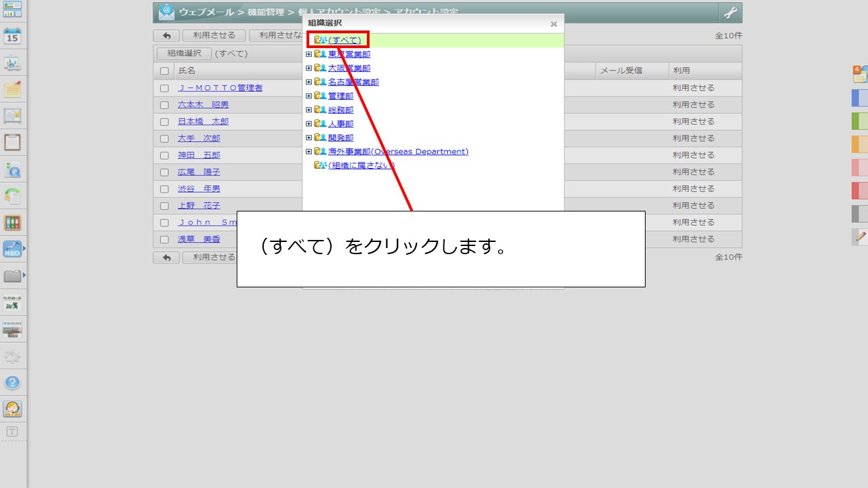Image resolution: width=868 pixels, height=488 pixels.
Task: Open the calendar icon in left sidebar
Action: (x=12, y=36)
